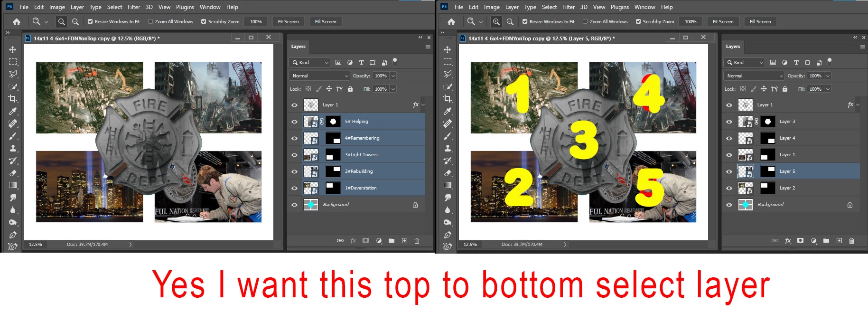Open Kind filter dropdown in left Layers panel
Image resolution: width=868 pixels, height=322 pixels.
[309, 62]
